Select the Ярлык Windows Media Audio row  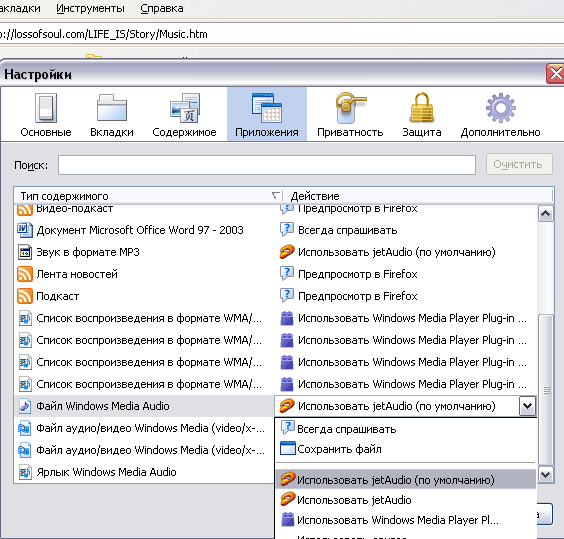point(144,472)
